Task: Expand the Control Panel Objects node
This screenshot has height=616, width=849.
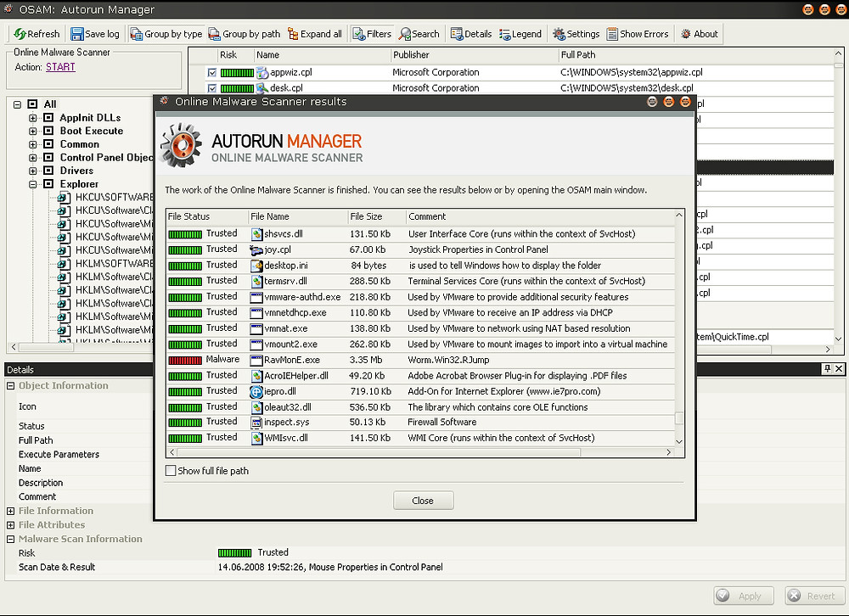Action: (33, 158)
